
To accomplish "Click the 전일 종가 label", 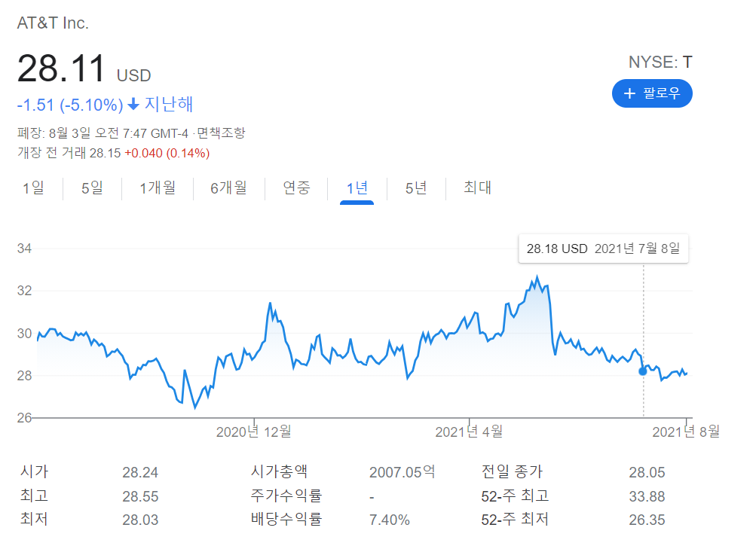I will 512,471.
